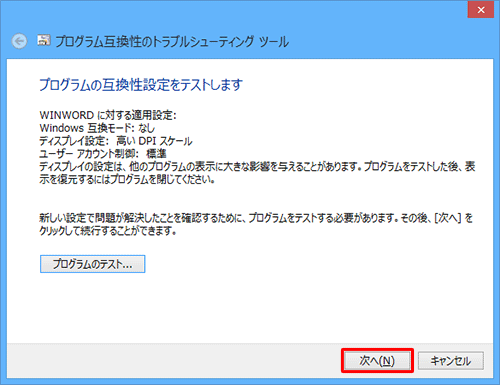Image resolution: width=500 pixels, height=385 pixels.
Task: Click the text ユーザー アカウント制御: 標準
Action: point(103,154)
